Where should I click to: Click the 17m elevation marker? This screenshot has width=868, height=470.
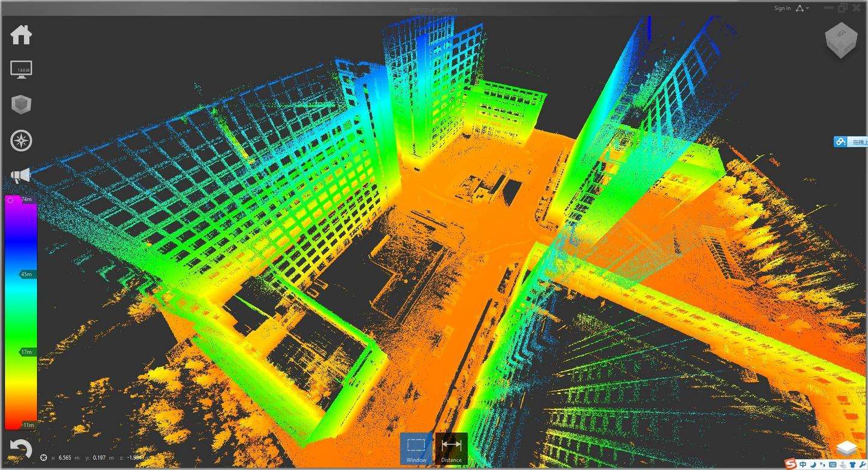(x=27, y=352)
